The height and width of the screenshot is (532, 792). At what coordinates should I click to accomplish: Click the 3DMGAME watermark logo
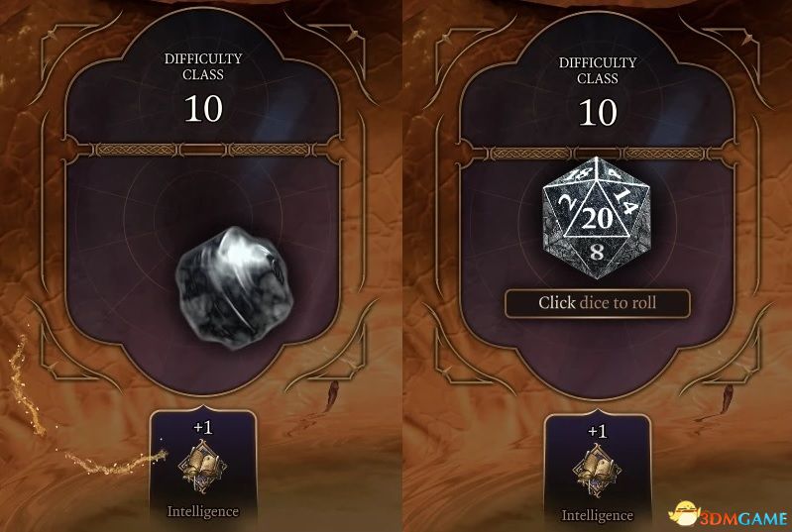point(729,515)
